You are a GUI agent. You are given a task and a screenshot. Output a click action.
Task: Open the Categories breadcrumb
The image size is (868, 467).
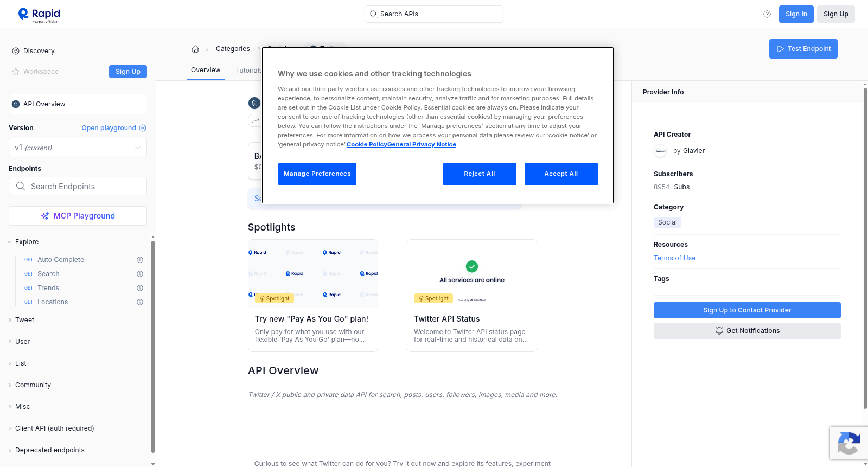point(233,49)
